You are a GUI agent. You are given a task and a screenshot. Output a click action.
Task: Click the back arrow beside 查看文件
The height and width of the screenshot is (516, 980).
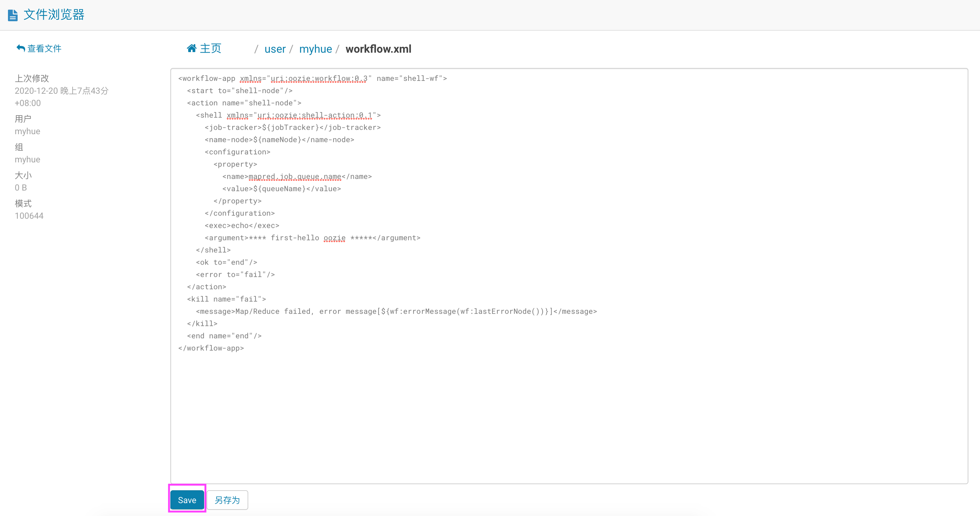click(21, 48)
